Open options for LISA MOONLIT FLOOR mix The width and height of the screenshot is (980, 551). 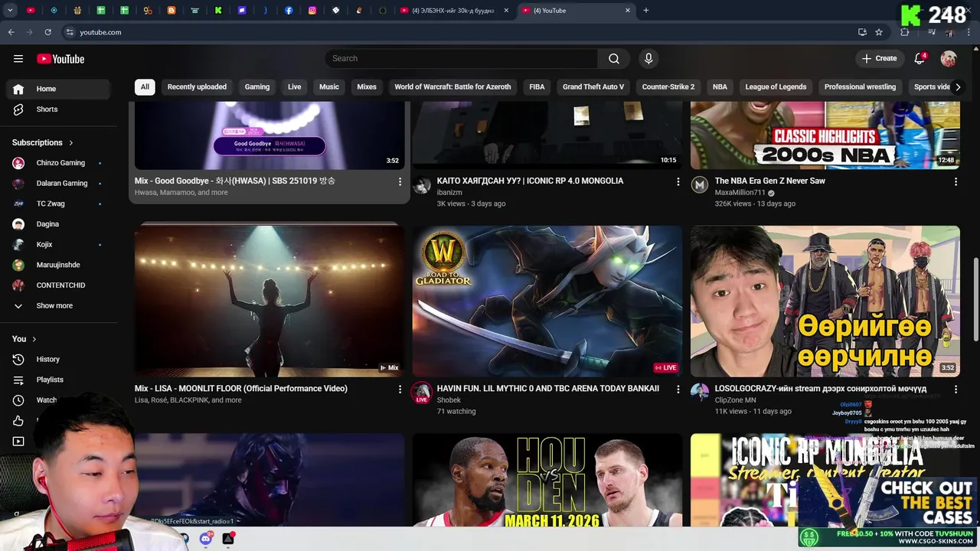(400, 389)
